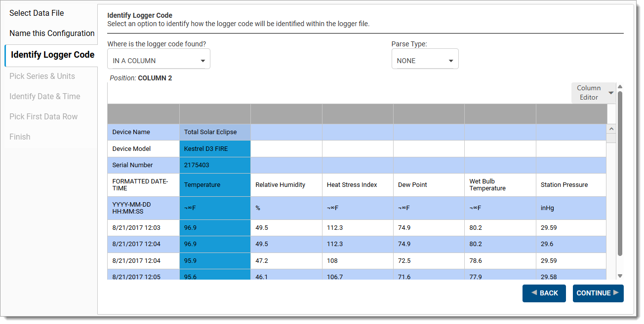The height and width of the screenshot is (324, 644).
Task: Click the Temperature column header cell
Action: pos(215,185)
